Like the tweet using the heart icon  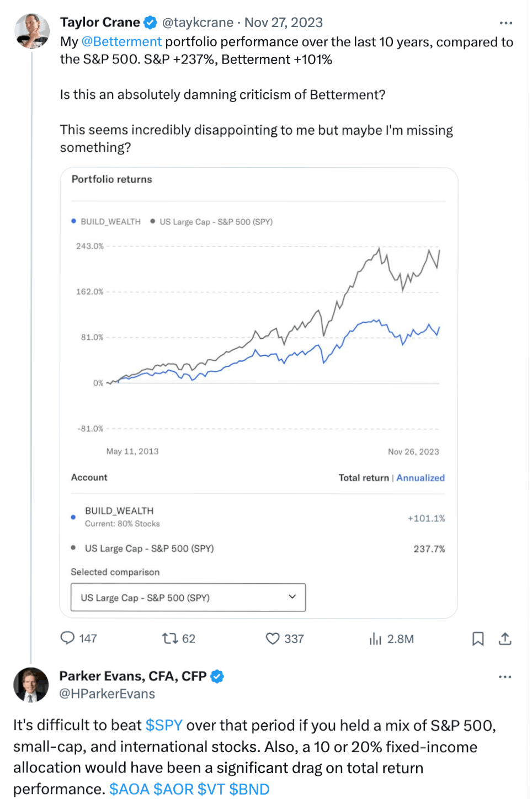pos(273,638)
